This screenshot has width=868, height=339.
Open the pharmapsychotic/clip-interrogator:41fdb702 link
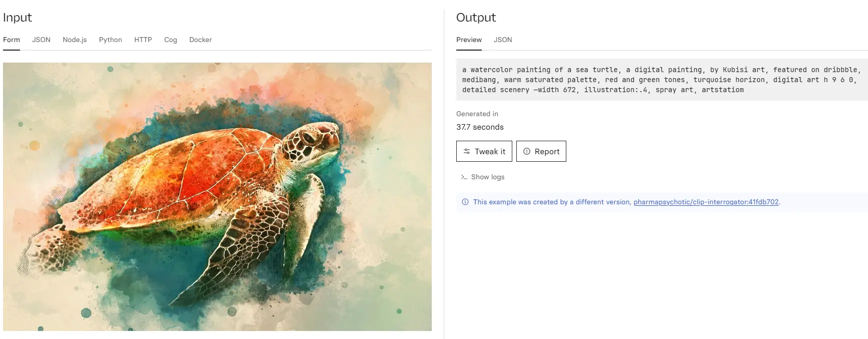706,202
